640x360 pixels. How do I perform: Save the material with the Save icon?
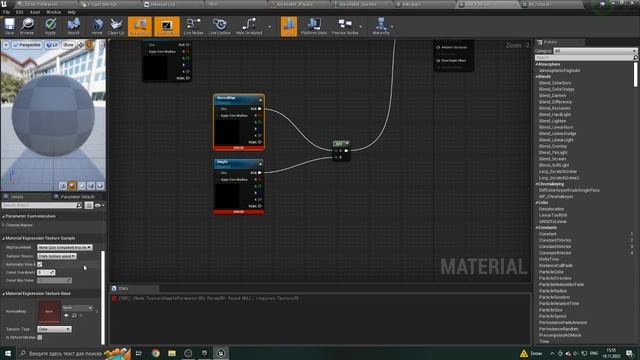point(9,26)
